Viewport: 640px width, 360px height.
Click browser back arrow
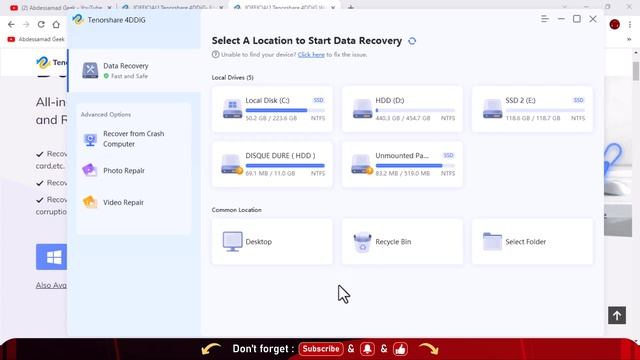pyautogui.click(x=11, y=24)
